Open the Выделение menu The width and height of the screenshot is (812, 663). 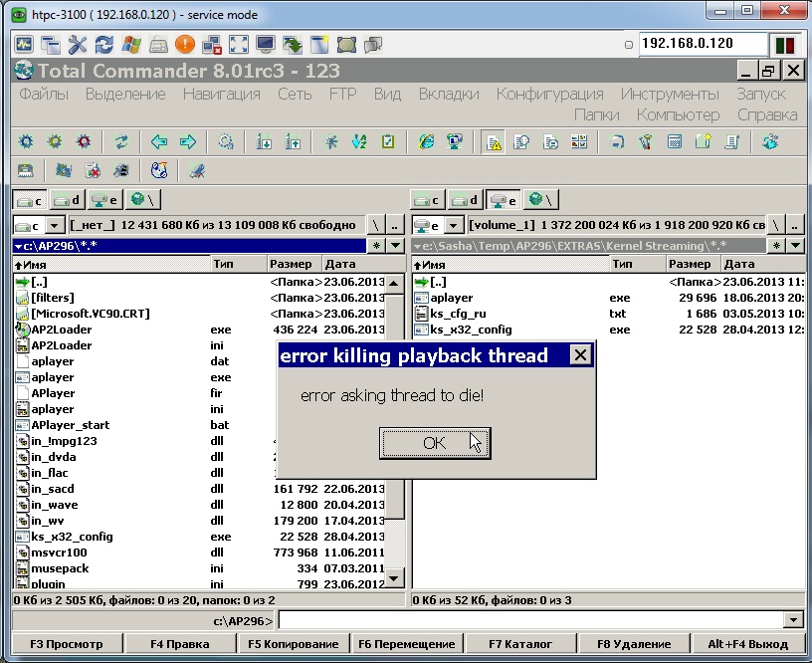click(125, 94)
